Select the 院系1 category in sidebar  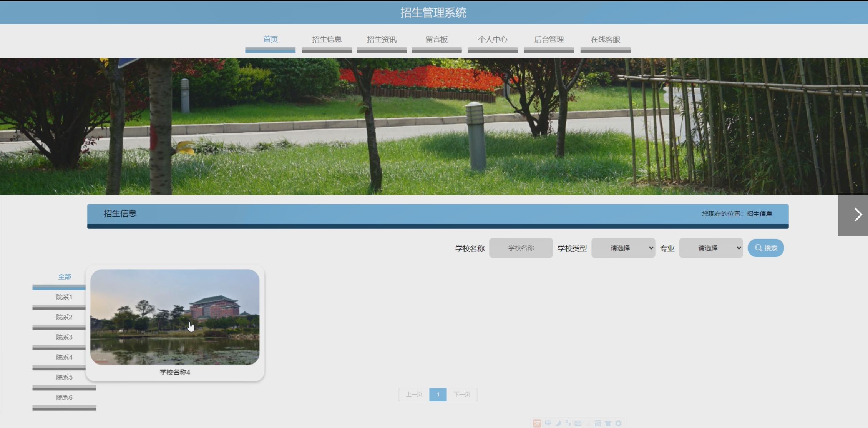tap(64, 297)
